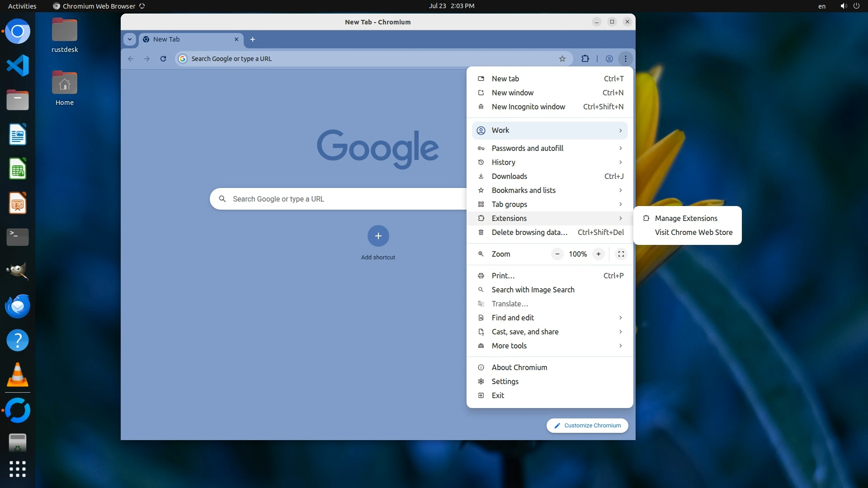Open Settings from the menu

[x=505, y=381]
